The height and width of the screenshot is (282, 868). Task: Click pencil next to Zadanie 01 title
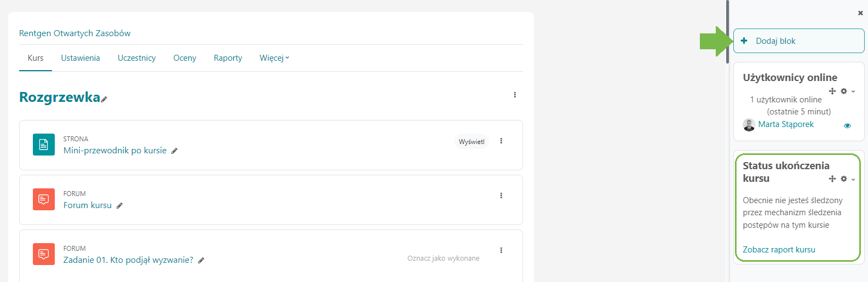tap(201, 261)
